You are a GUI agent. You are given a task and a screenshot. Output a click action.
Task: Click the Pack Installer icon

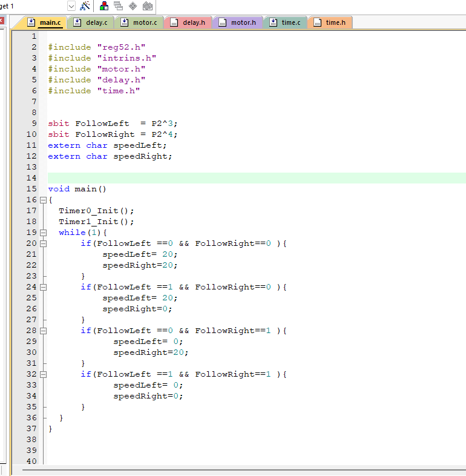(148, 6)
